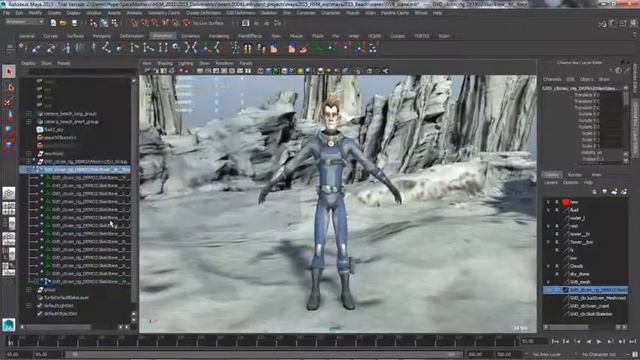Toggle reference R of Clouds layer
The width and height of the screenshot is (640, 360).
pyautogui.click(x=556, y=266)
